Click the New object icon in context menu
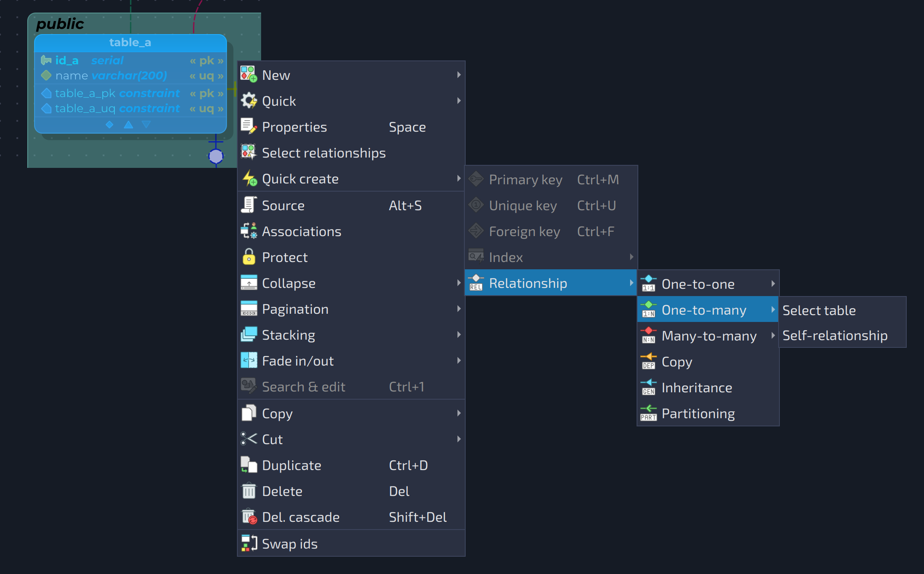The height and width of the screenshot is (574, 924). click(249, 74)
